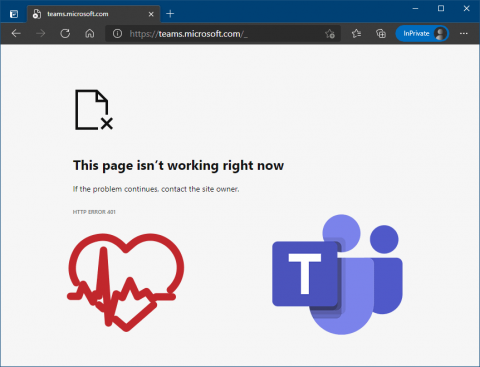Viewport: 480px width, 367px height.
Task: Click "This page isn't working right now" heading
Action: coord(178,166)
